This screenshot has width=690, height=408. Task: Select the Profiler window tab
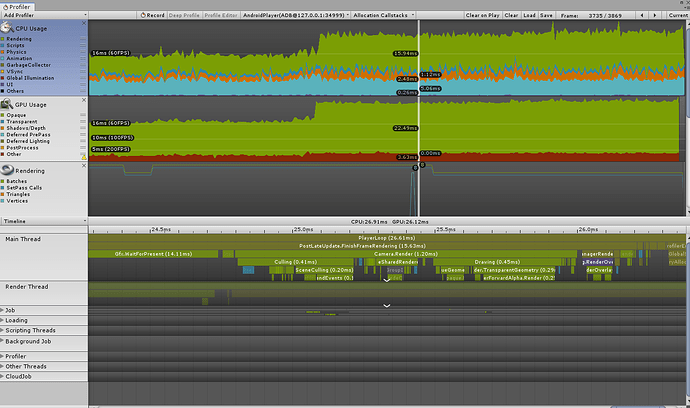point(18,7)
